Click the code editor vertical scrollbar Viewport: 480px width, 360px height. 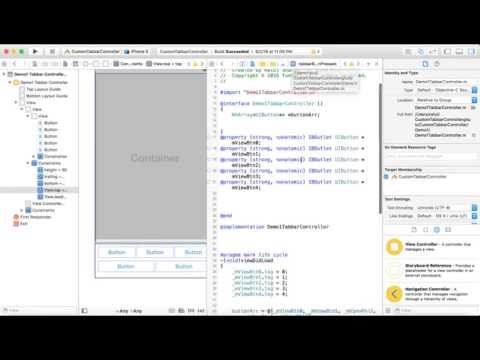tap(380, 148)
